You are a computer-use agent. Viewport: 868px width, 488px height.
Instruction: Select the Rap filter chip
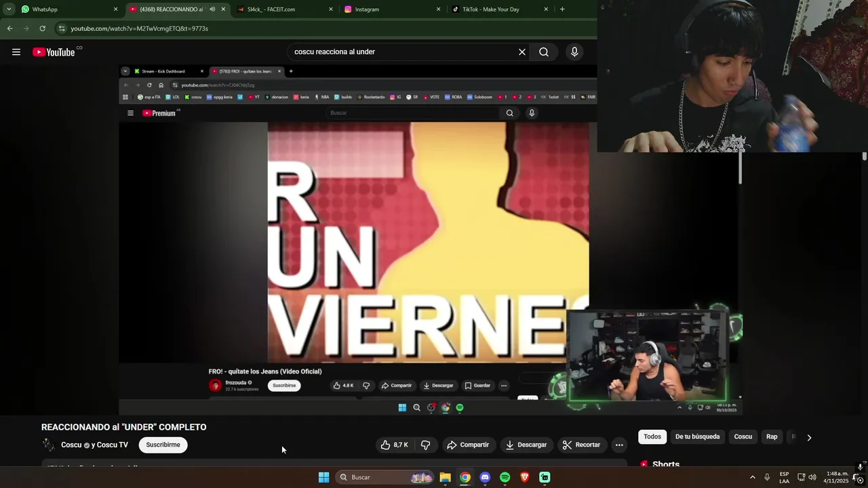click(772, 436)
